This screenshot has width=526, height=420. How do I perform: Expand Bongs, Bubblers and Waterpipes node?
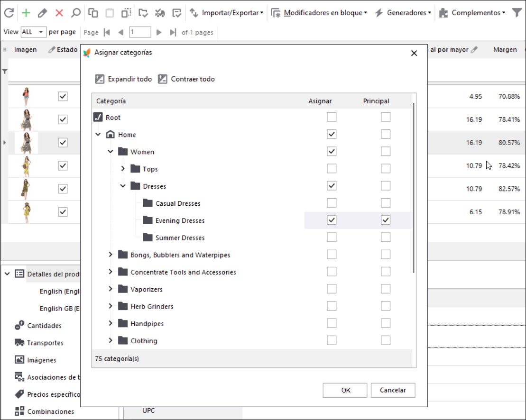[x=111, y=255]
